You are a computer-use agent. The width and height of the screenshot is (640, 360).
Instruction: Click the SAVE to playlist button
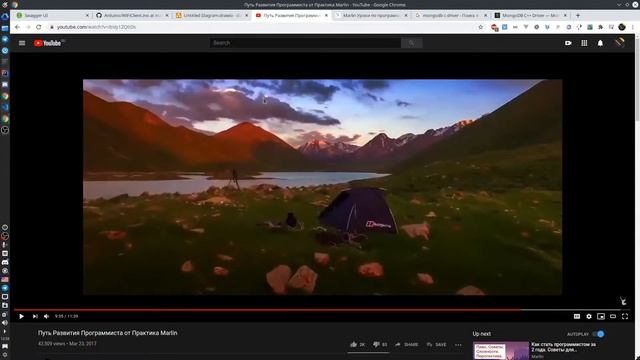coord(436,344)
